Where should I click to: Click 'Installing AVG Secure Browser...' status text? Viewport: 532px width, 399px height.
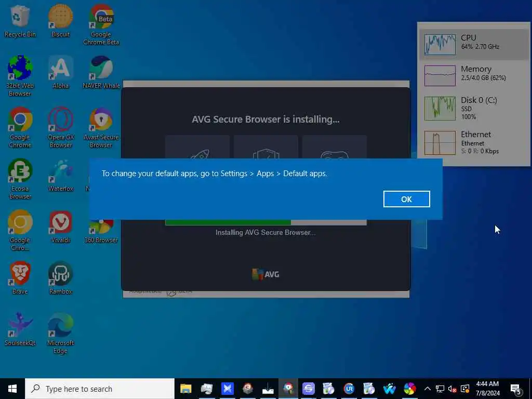(x=265, y=232)
